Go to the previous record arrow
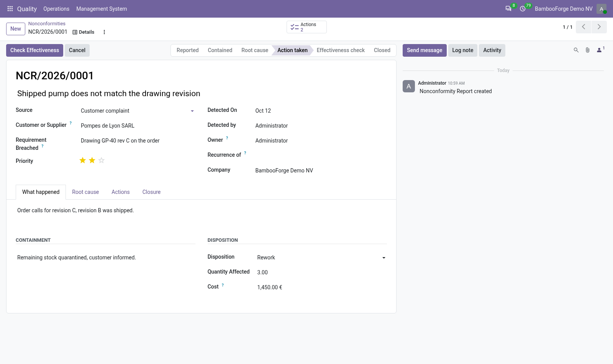The image size is (613, 364). click(x=583, y=27)
